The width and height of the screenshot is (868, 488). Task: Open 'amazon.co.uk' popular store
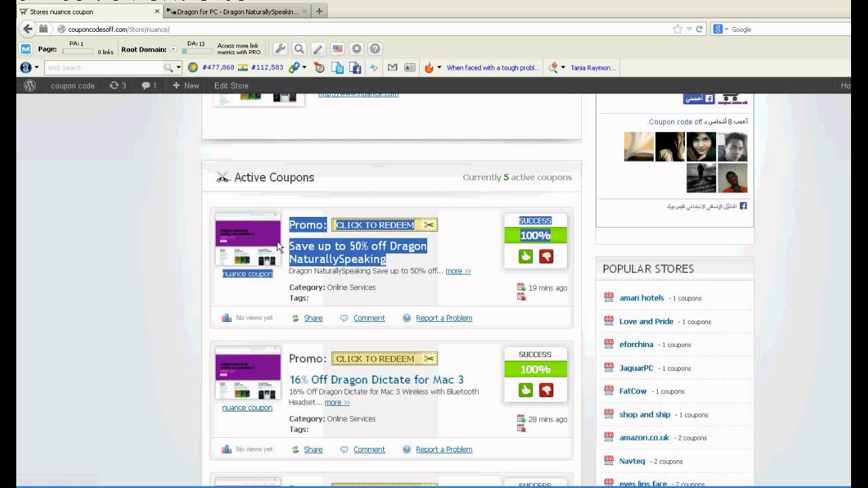coord(644,437)
